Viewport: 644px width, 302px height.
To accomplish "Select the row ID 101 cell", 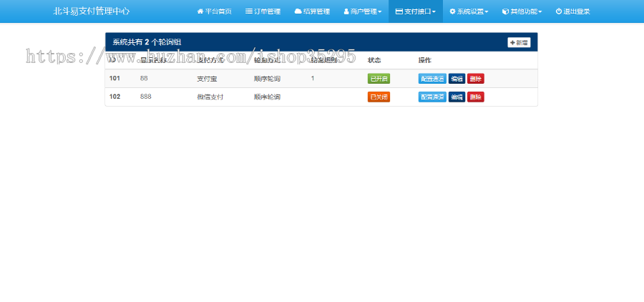I will click(x=114, y=79).
